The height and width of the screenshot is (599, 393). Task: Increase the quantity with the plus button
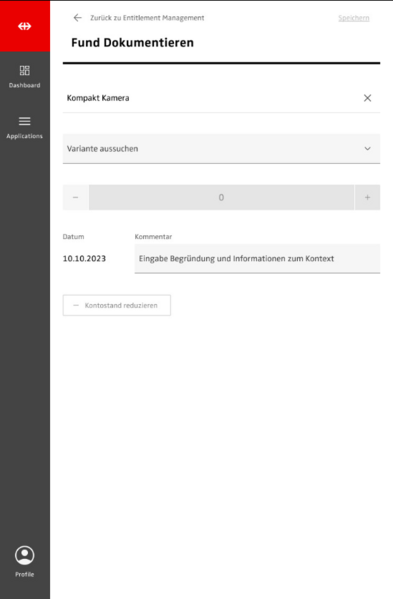367,198
